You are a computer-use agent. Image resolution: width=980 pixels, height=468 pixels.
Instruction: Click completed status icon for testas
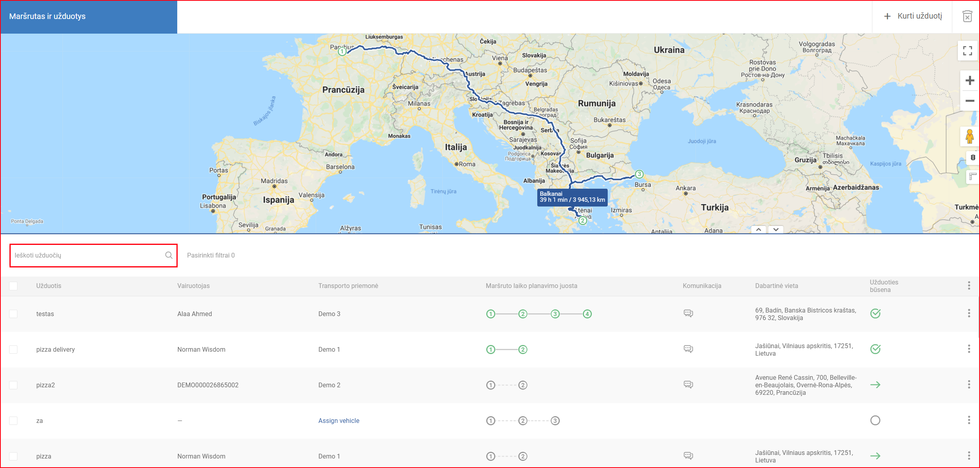pos(876,313)
